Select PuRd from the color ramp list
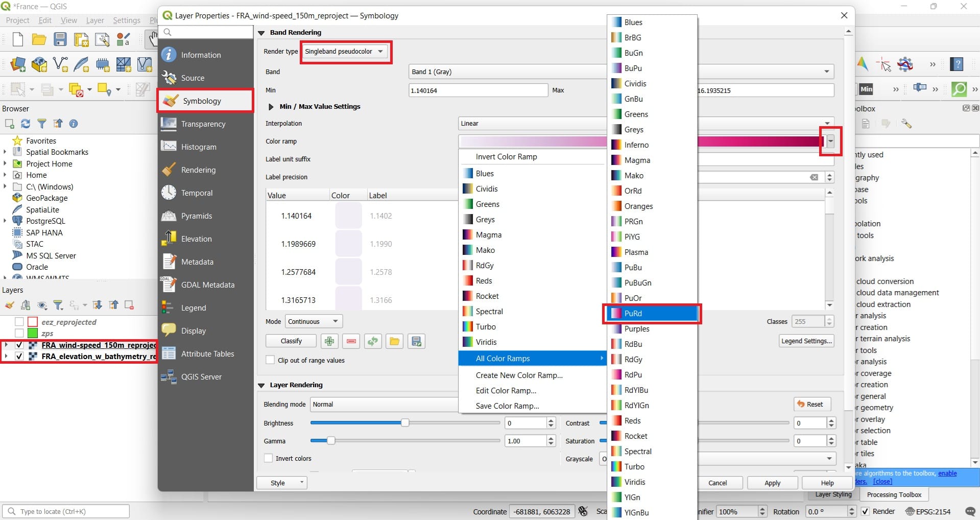 pos(652,313)
